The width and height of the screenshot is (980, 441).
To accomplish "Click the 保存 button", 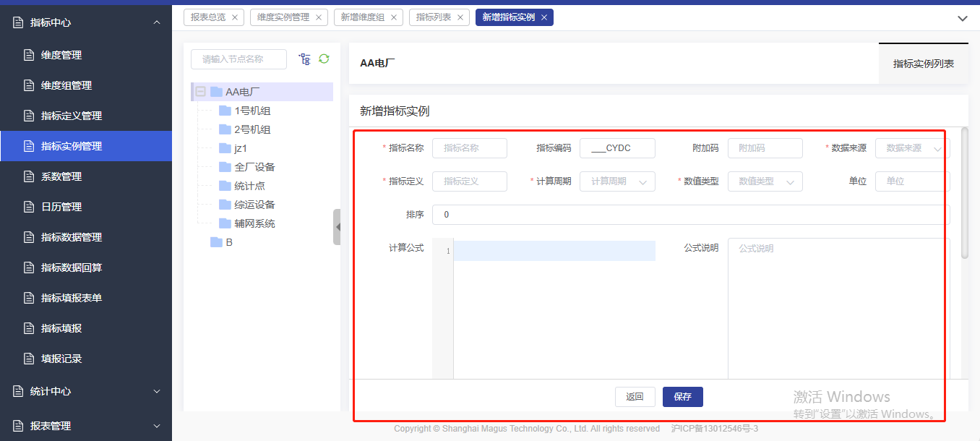I will [x=682, y=397].
